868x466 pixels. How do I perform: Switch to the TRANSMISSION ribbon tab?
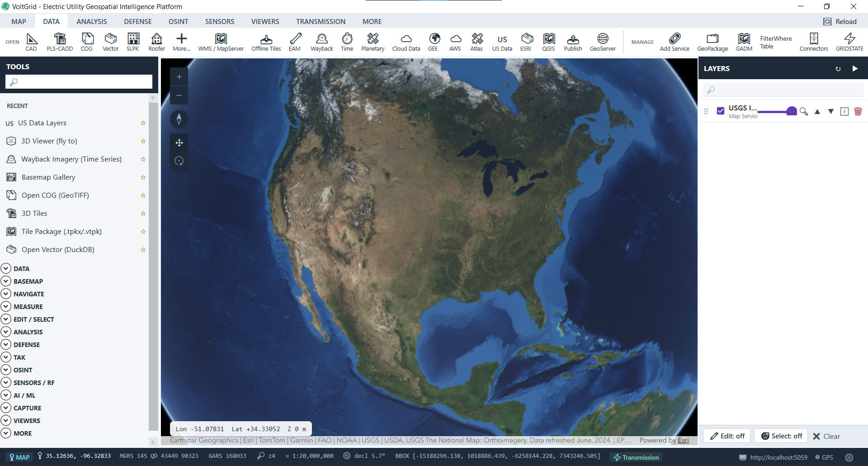click(321, 21)
